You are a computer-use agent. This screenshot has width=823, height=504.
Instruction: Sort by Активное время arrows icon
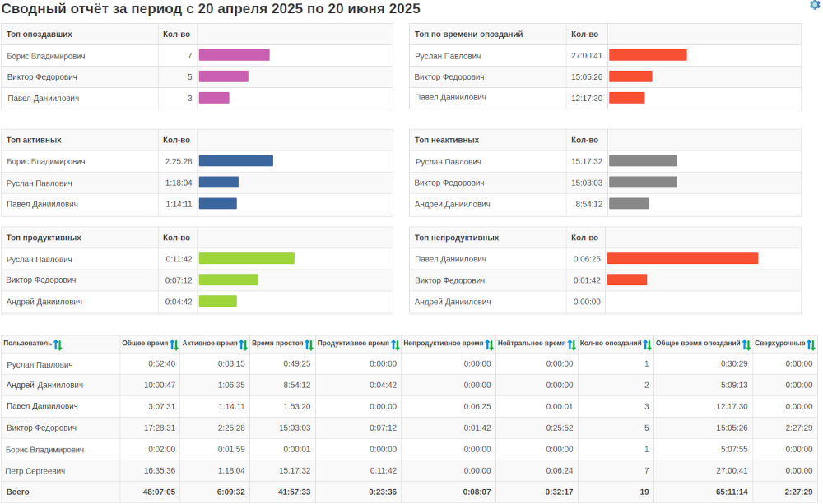[x=244, y=344]
